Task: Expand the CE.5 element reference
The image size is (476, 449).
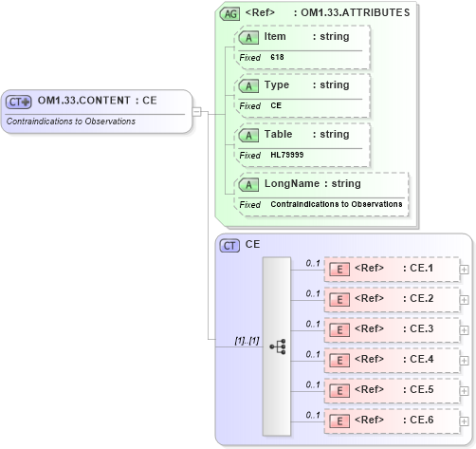Action: pos(464,391)
